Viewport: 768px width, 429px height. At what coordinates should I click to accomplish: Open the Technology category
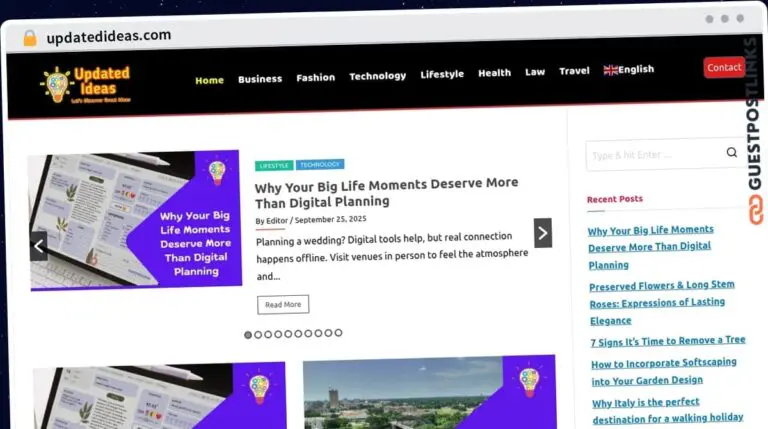point(378,76)
